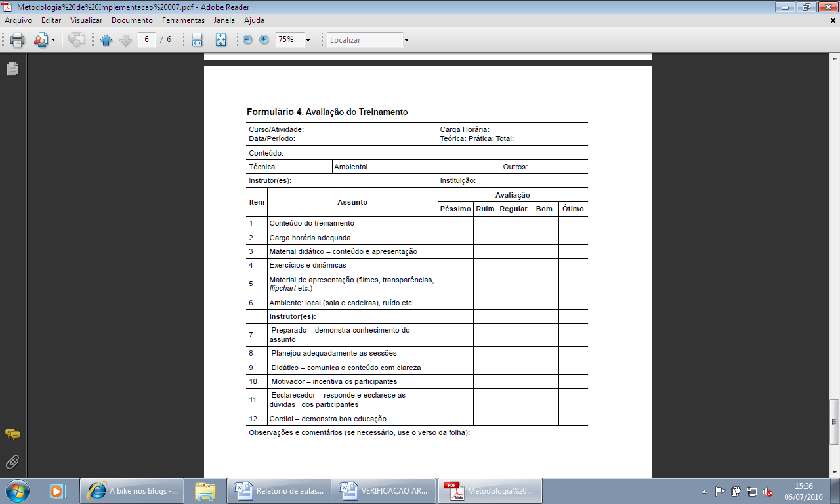Click the scrollbar up arrow at top
This screenshot has width=840, height=504.
pyautogui.click(x=835, y=58)
